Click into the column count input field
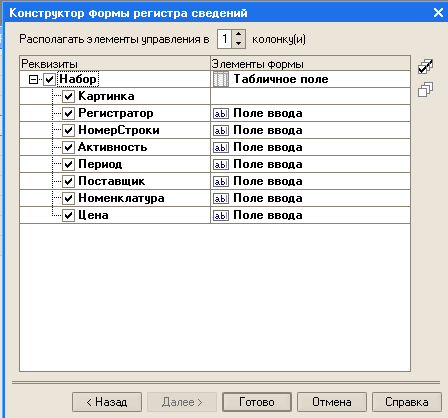Viewport: 448px width, 418px height. tap(225, 39)
